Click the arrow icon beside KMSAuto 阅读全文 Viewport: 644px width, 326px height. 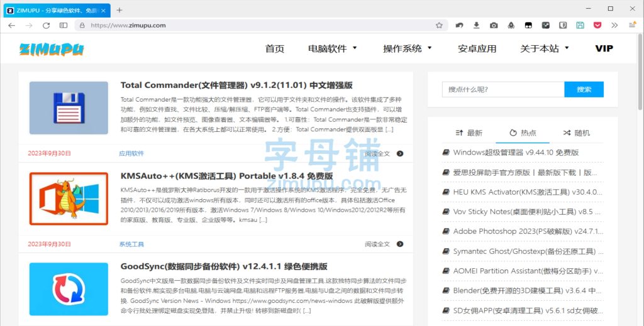pyautogui.click(x=400, y=244)
